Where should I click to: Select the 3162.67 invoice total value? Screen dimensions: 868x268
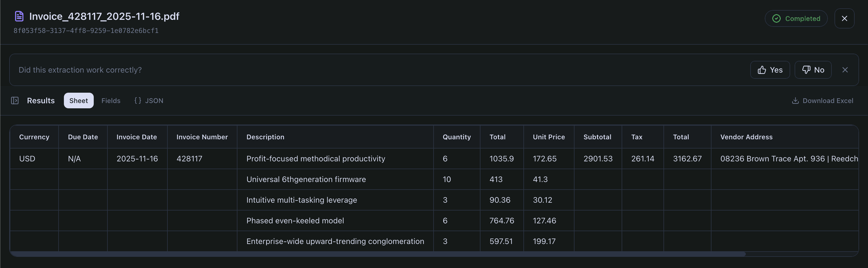687,159
